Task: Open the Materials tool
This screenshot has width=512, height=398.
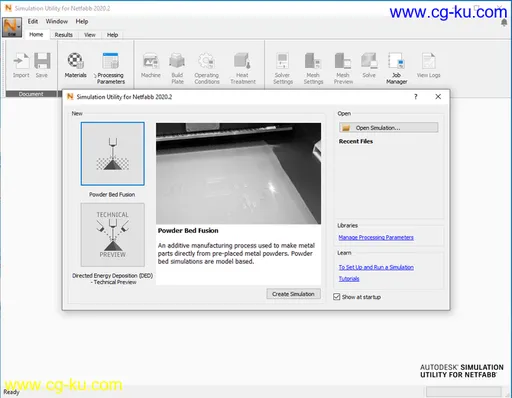Action: (76, 65)
